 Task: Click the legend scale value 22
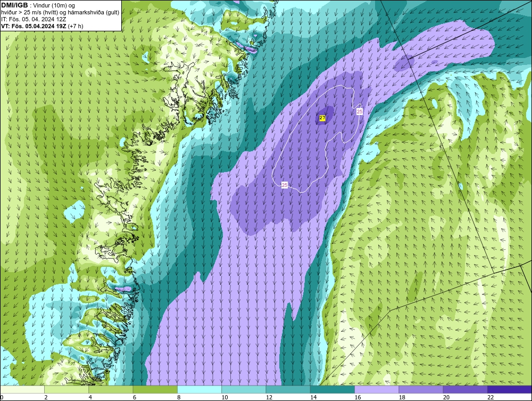[x=491, y=398]
